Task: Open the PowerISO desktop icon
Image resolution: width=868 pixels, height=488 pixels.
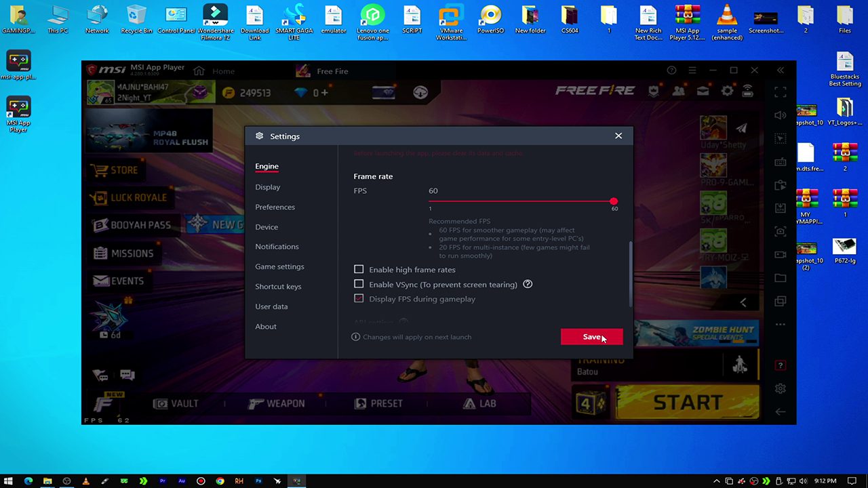Action: coord(490,20)
